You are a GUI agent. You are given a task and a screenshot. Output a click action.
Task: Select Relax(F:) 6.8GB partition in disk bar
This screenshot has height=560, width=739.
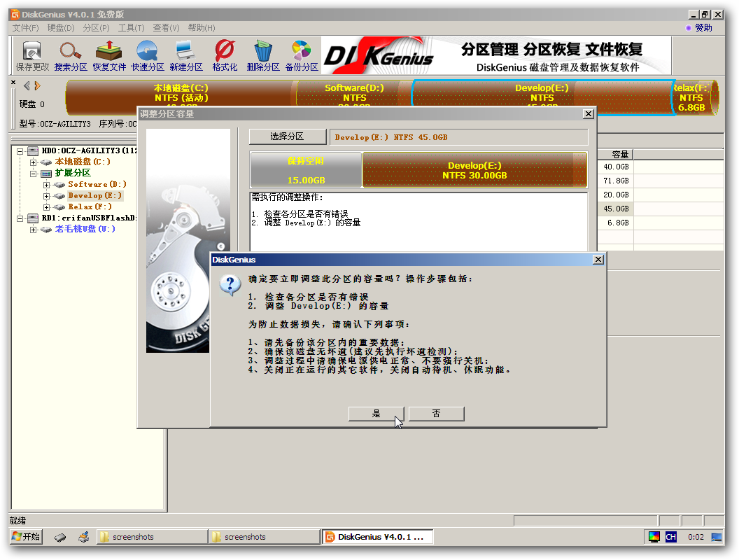694,97
